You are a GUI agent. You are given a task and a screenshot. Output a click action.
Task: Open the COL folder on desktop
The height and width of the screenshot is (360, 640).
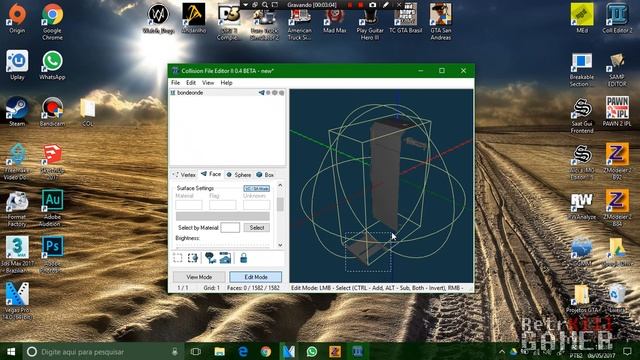(x=87, y=111)
